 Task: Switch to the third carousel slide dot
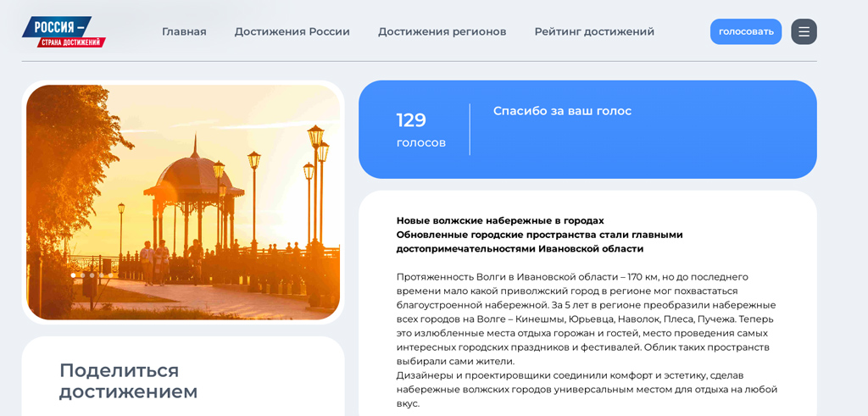92,275
